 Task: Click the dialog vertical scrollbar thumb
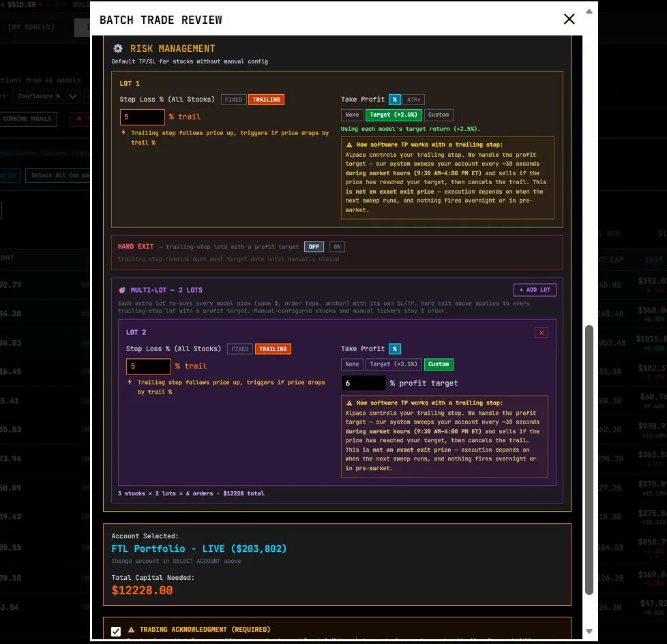point(589,460)
